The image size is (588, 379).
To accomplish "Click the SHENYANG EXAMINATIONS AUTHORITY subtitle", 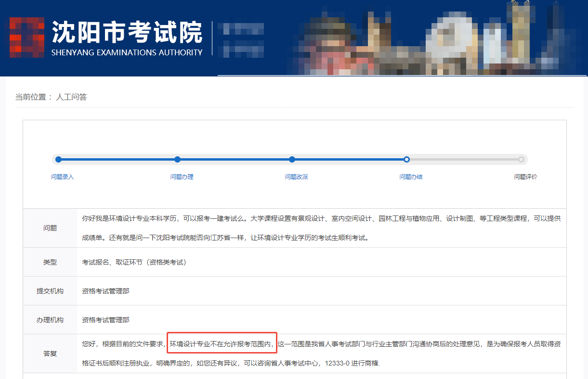I will (127, 52).
